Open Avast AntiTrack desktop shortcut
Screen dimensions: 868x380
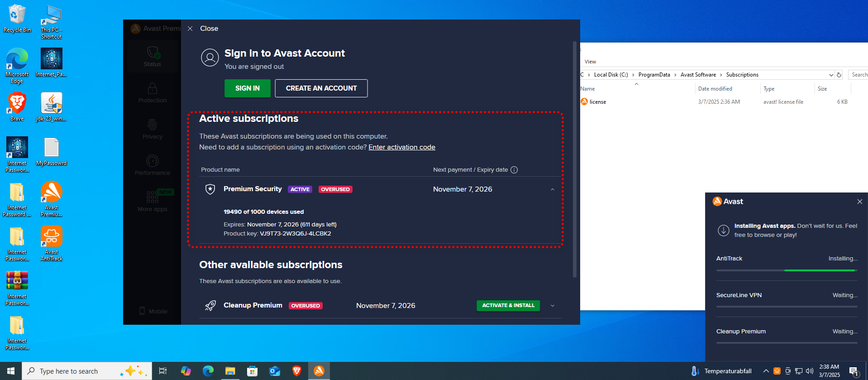point(51,243)
